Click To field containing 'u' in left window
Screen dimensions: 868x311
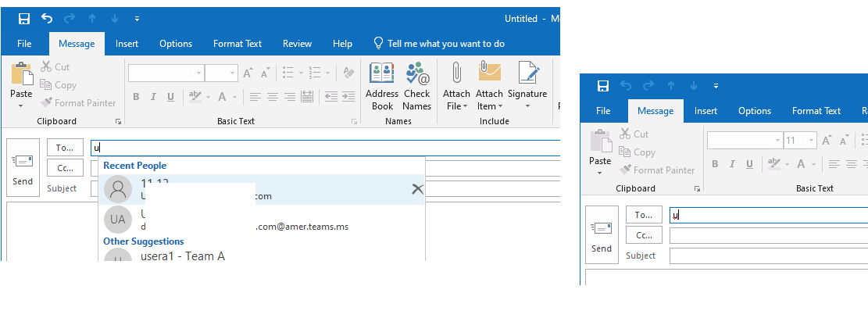(326, 148)
